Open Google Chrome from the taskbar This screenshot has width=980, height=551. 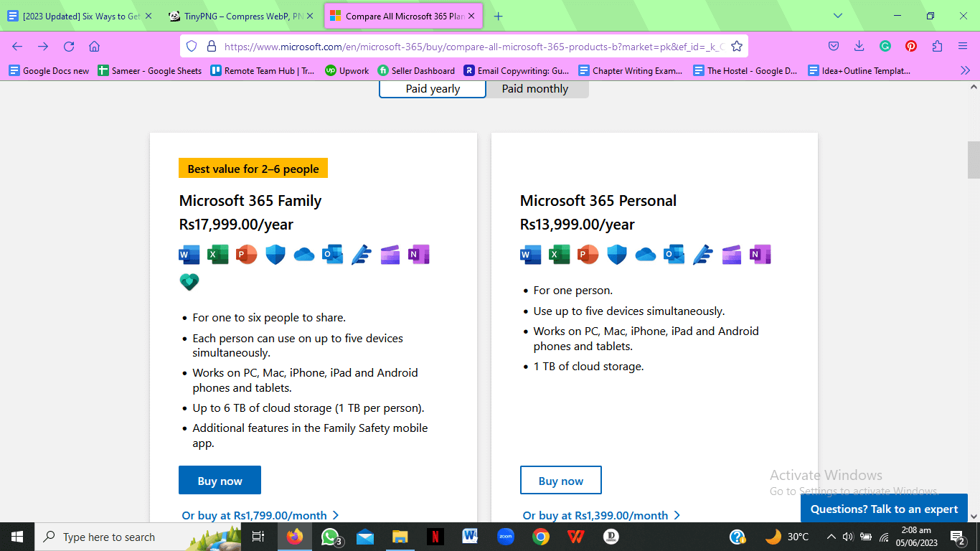pos(541,537)
